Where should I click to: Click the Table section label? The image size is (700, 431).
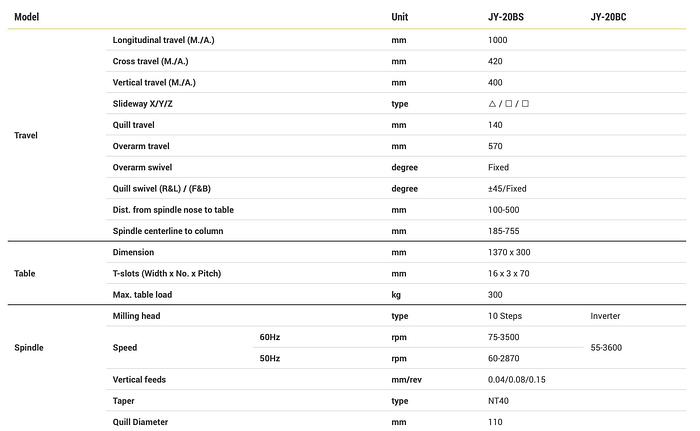[25, 273]
